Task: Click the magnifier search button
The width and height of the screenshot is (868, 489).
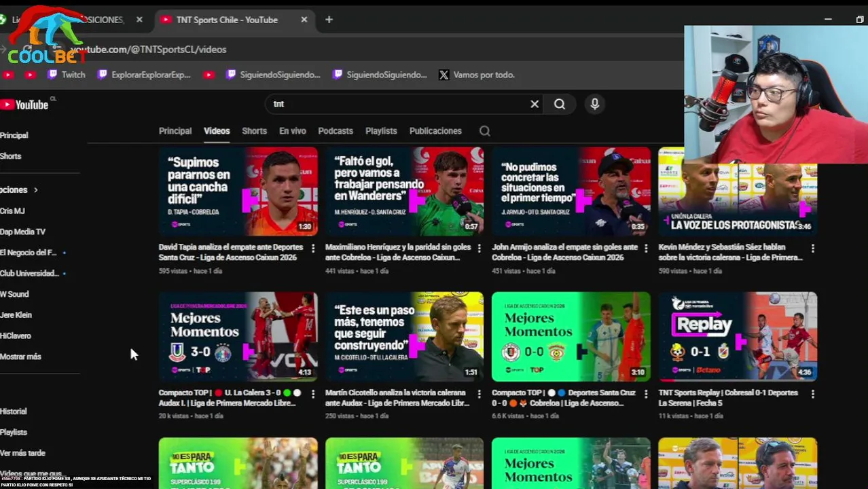Action: coord(560,104)
